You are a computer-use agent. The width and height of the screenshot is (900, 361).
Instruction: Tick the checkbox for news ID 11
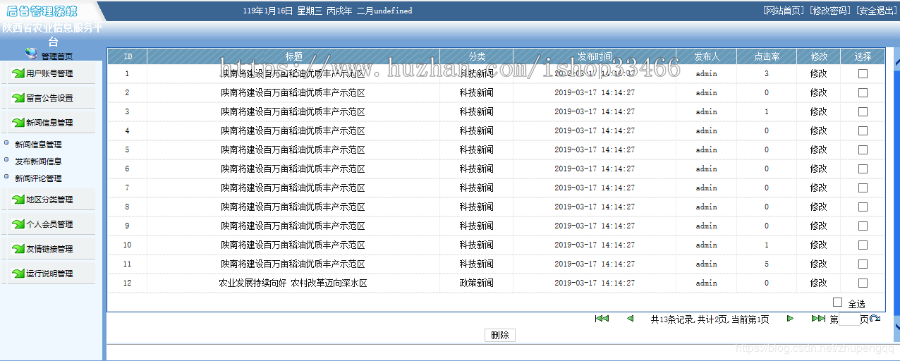tap(863, 264)
